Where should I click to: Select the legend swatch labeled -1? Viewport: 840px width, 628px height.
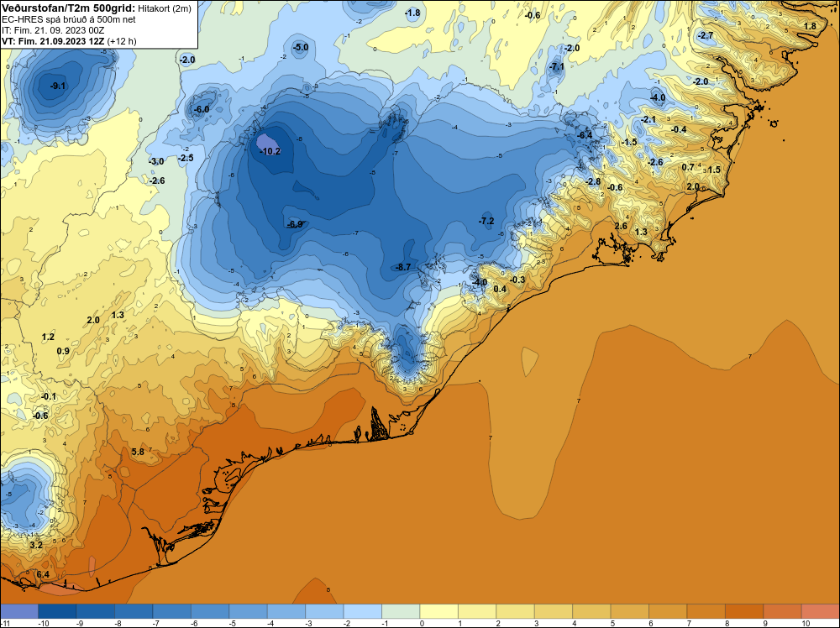coord(401,611)
